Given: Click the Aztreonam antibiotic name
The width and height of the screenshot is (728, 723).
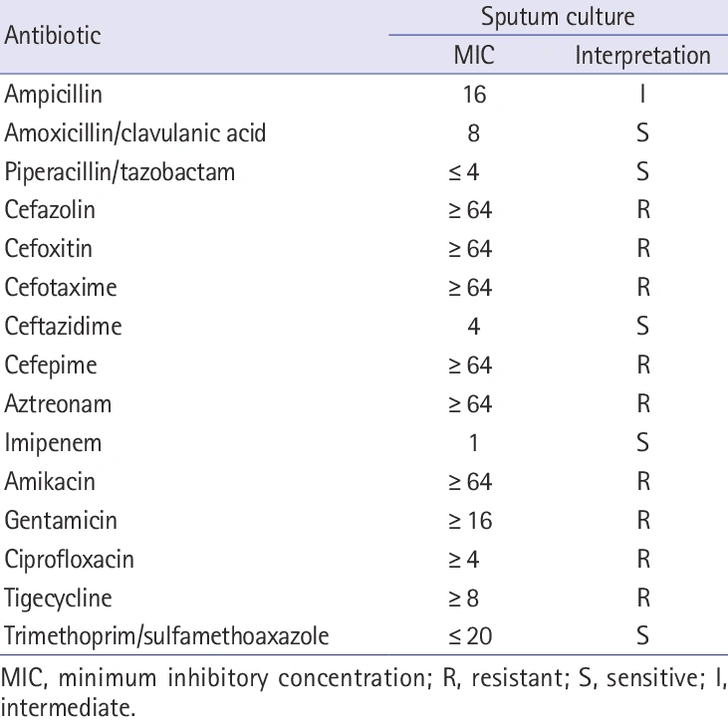Looking at the screenshot, I should pyautogui.click(x=58, y=404).
